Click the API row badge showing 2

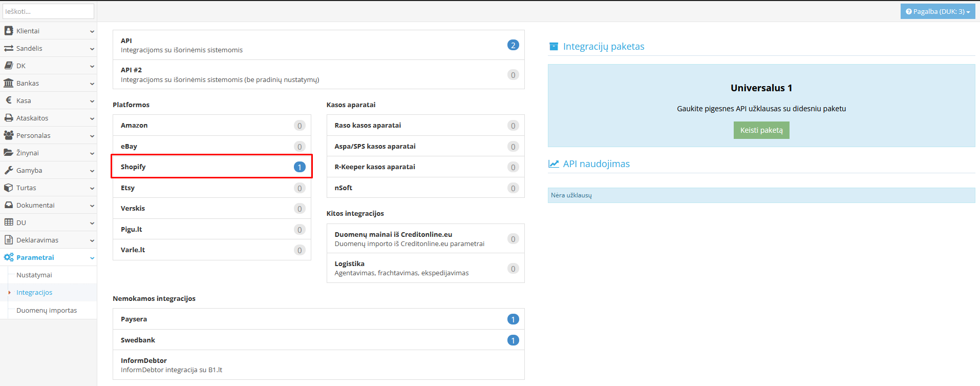coord(513,45)
